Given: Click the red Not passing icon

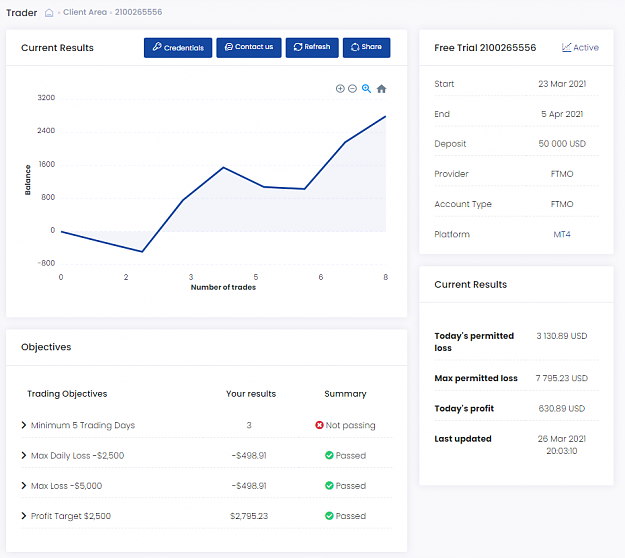Looking at the screenshot, I should tap(319, 425).
